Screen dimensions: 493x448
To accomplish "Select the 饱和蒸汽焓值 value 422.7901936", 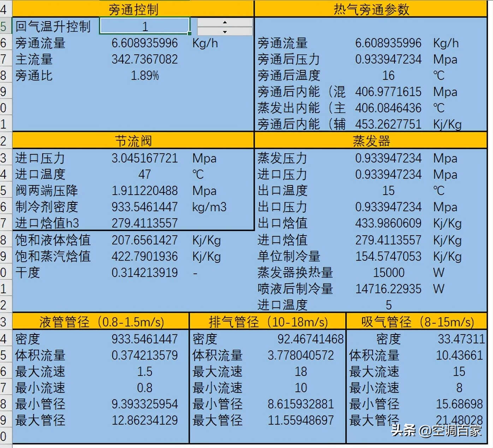I will click(145, 257).
